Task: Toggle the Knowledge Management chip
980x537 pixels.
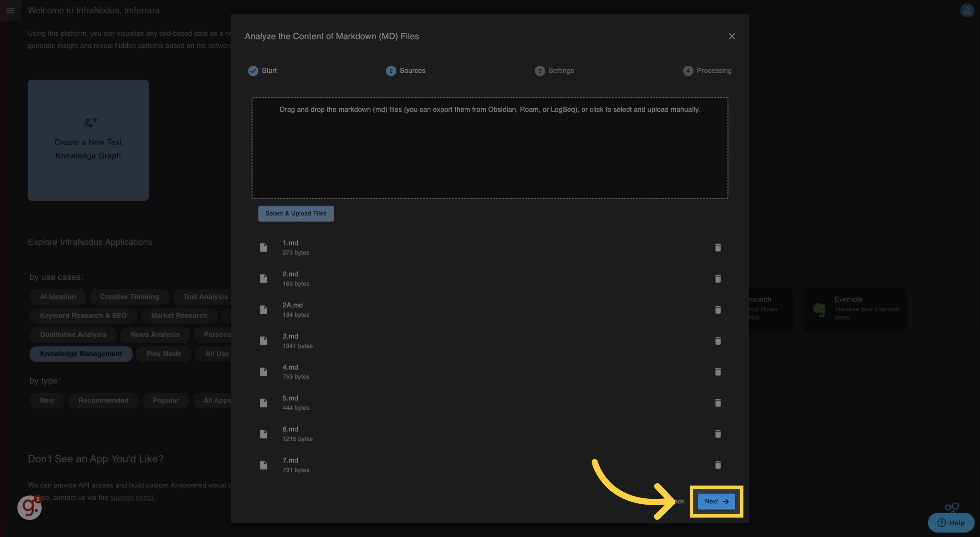Action: click(x=81, y=354)
